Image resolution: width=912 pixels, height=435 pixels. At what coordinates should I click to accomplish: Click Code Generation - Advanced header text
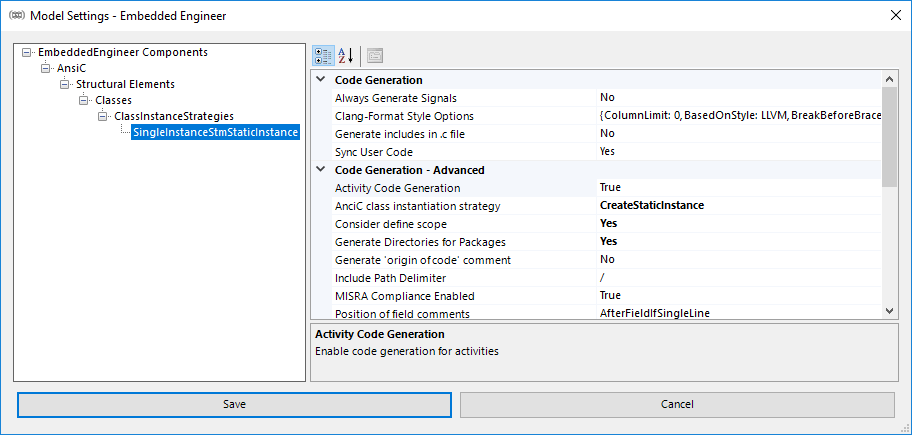click(409, 170)
